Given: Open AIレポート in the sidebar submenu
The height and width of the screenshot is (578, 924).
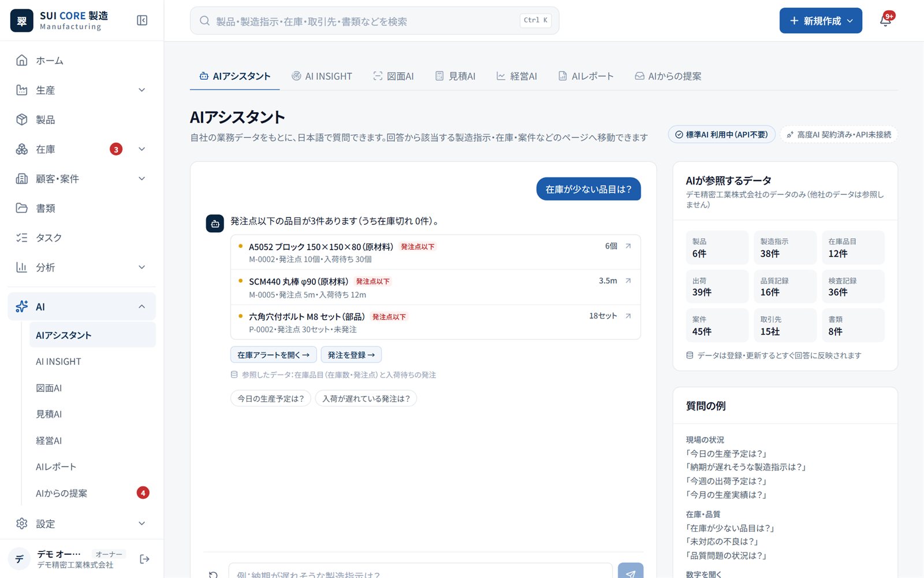Looking at the screenshot, I should click(56, 467).
